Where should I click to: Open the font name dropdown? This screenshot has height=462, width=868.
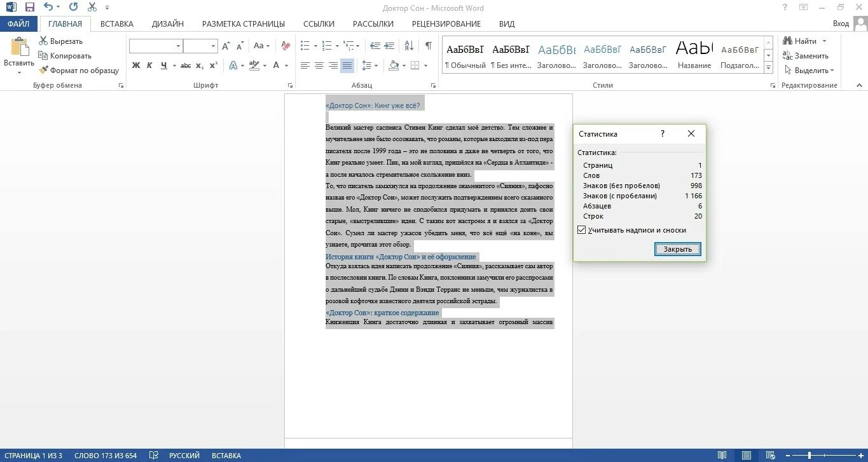coord(177,46)
